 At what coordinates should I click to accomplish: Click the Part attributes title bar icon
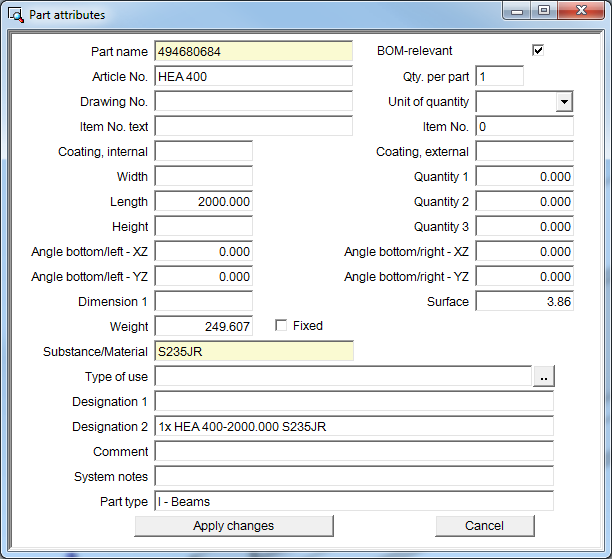[16, 15]
